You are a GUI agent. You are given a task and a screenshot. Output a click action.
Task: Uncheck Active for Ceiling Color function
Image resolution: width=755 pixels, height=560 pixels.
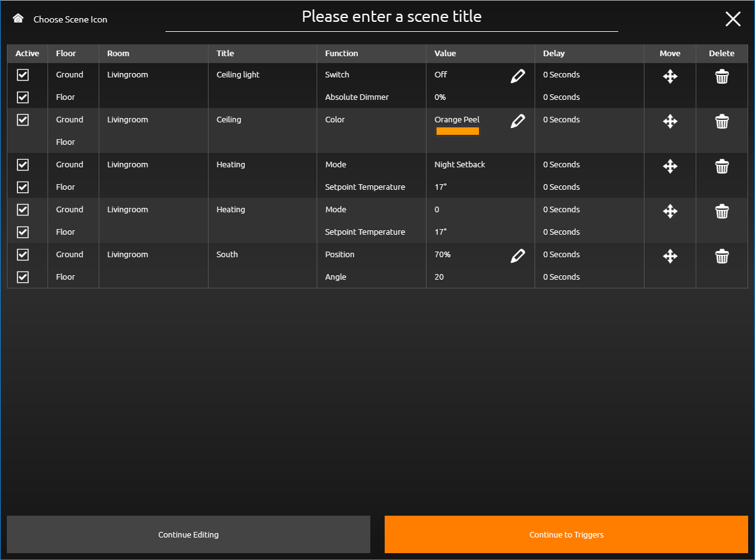22,120
